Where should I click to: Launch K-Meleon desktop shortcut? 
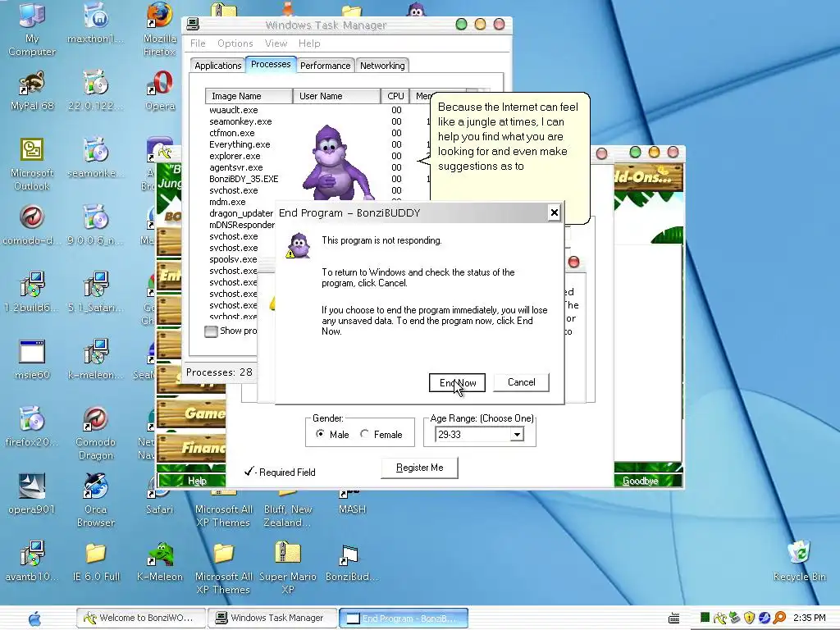[x=160, y=561]
